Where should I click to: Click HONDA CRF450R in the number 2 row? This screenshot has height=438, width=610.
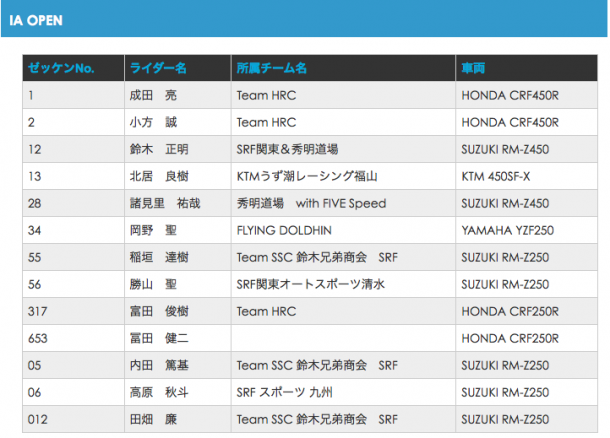510,122
